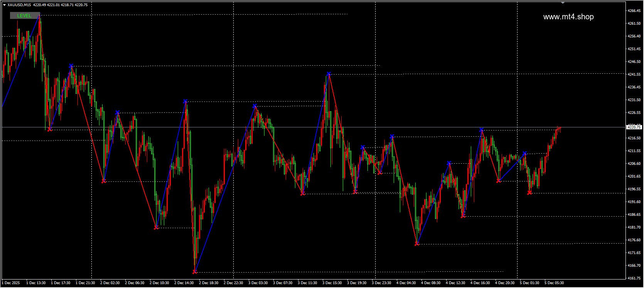This screenshot has width=644, height=288.
Task: Click time axis label 3 Dec 11:30
Action: (x=307, y=283)
